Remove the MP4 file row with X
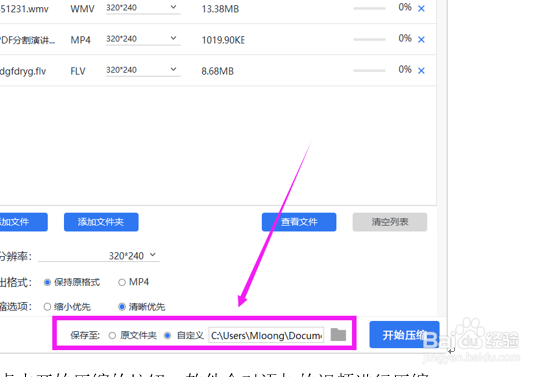This screenshot has width=551, height=377. 421,39
